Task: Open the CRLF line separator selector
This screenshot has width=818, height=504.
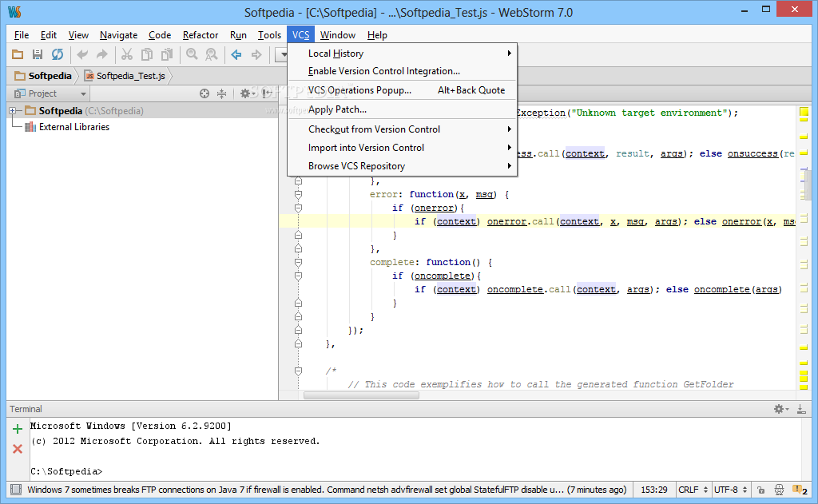Action: pos(693,490)
